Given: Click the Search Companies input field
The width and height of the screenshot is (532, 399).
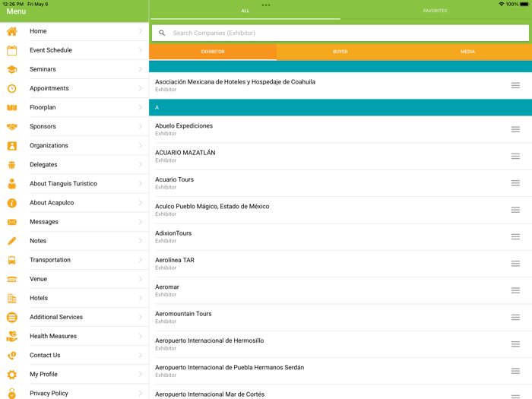Looking at the screenshot, I should click(x=346, y=33).
